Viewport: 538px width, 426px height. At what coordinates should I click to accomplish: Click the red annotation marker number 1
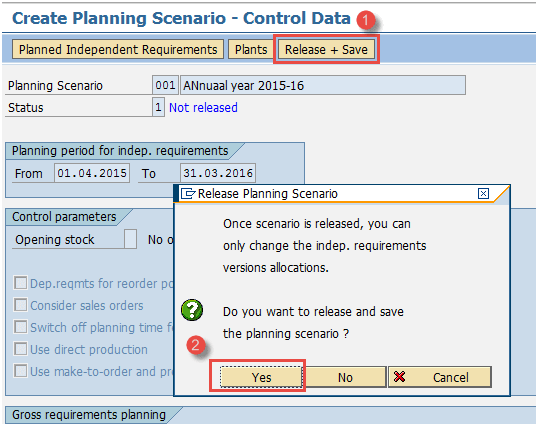coord(365,20)
